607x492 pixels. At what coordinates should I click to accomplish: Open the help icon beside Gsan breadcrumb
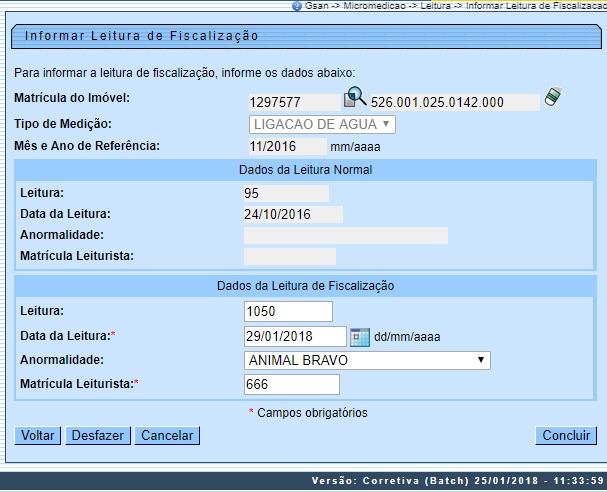click(x=297, y=6)
